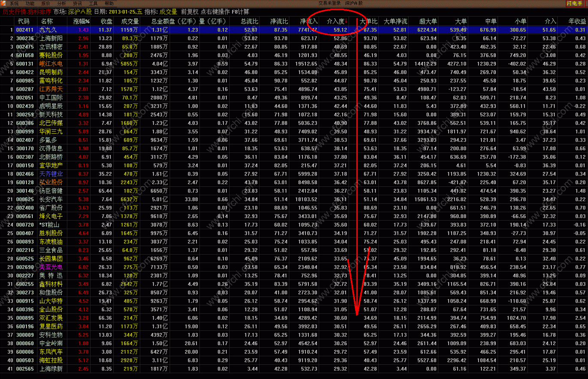
Task: Select stock row 长安汽车
Action: click(x=294, y=199)
